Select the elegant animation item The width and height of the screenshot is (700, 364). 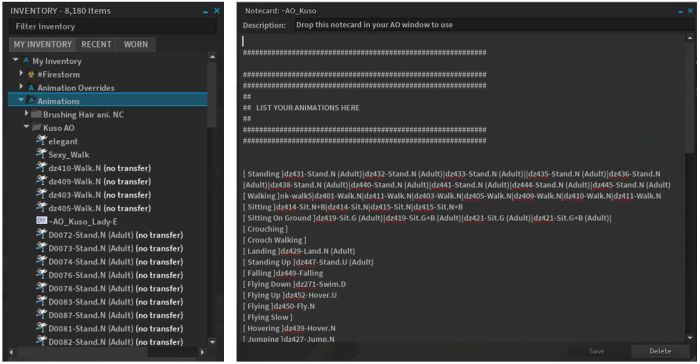click(63, 141)
